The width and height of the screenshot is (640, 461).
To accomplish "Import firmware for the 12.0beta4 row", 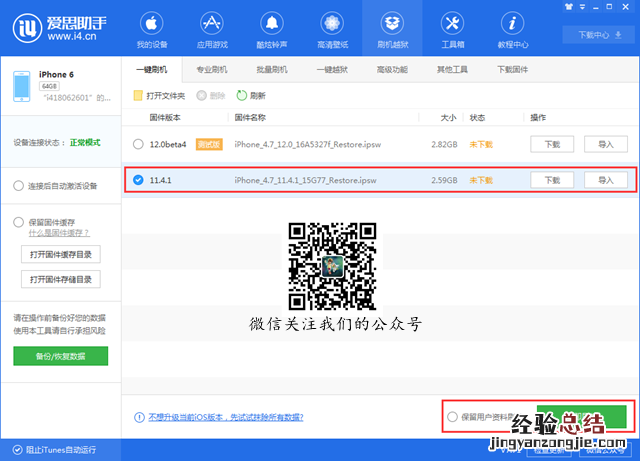I will (x=606, y=144).
